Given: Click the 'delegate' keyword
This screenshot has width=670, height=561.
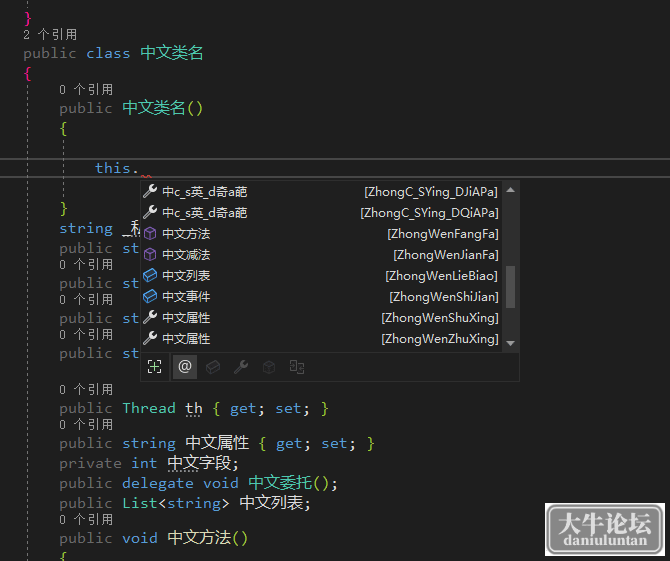Looking at the screenshot, I should point(158,483).
